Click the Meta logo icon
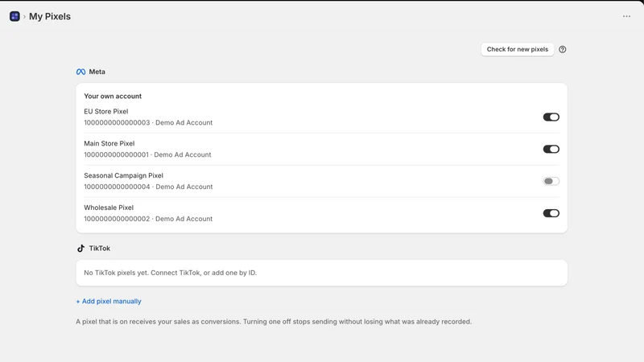644x362 pixels. [x=81, y=72]
